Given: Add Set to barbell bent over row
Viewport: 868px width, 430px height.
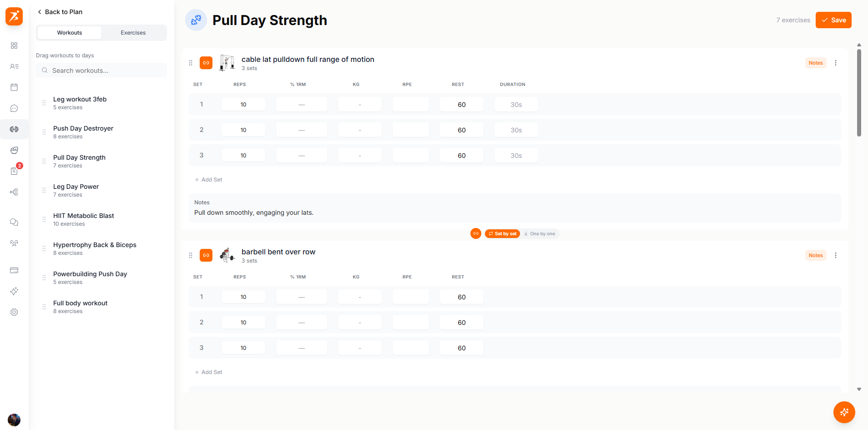Looking at the screenshot, I should (208, 372).
